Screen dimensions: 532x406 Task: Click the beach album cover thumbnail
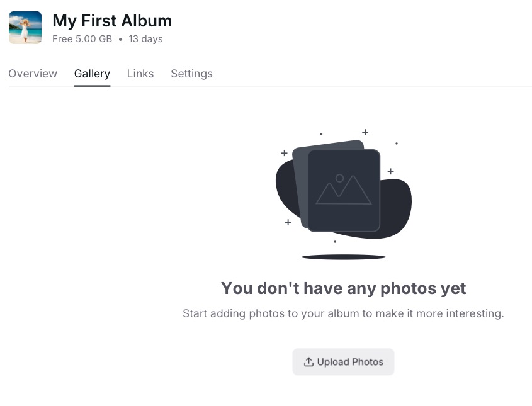tap(25, 28)
